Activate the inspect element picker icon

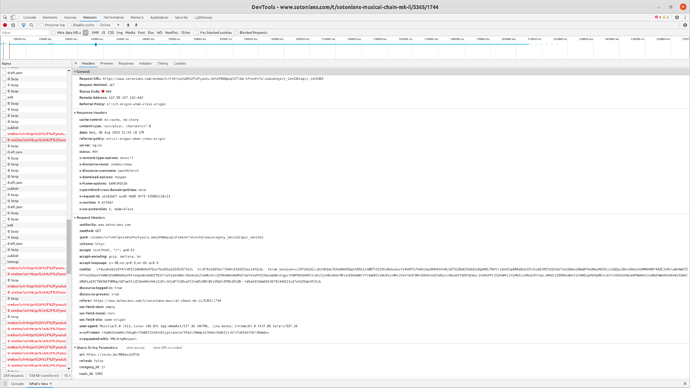pyautogui.click(x=5, y=18)
